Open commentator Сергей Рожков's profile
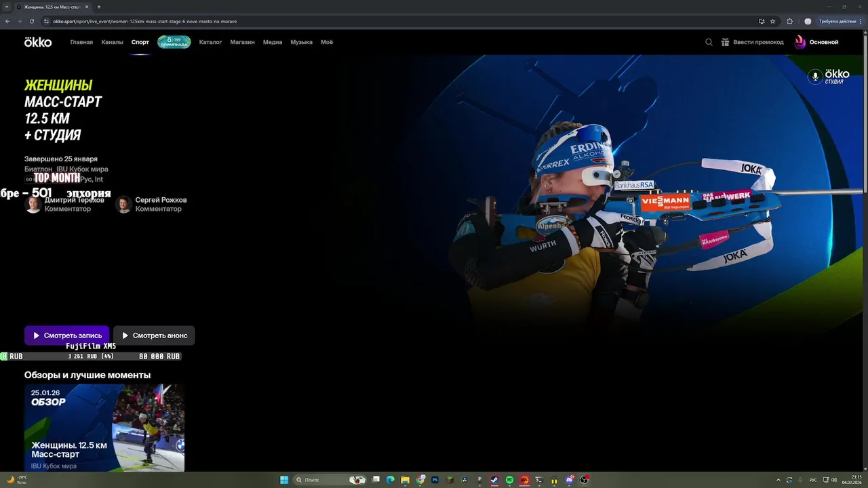The width and height of the screenshot is (868, 488). (x=151, y=204)
